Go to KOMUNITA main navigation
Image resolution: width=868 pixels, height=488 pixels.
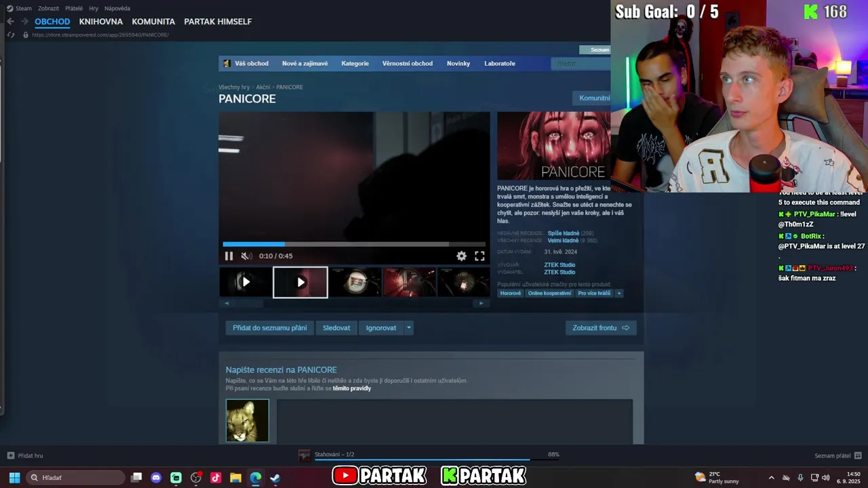click(x=153, y=22)
